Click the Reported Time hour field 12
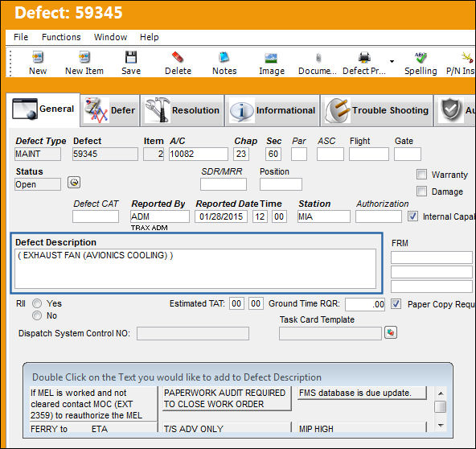476x449 pixels. [x=260, y=216]
